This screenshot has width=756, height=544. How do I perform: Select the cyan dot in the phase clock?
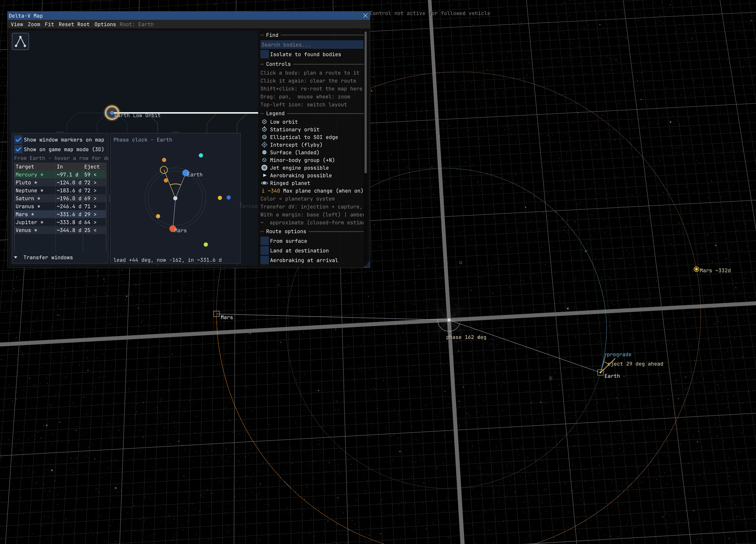pyautogui.click(x=201, y=155)
